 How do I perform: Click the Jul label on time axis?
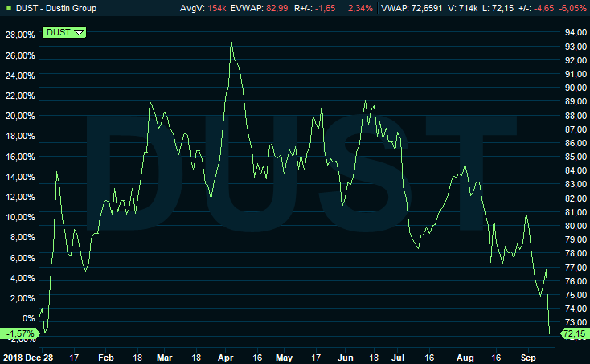click(x=398, y=358)
